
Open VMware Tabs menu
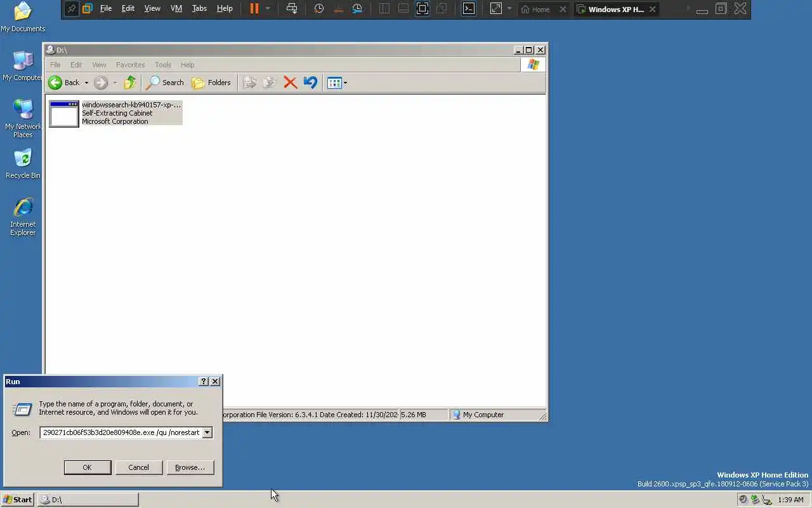click(199, 9)
